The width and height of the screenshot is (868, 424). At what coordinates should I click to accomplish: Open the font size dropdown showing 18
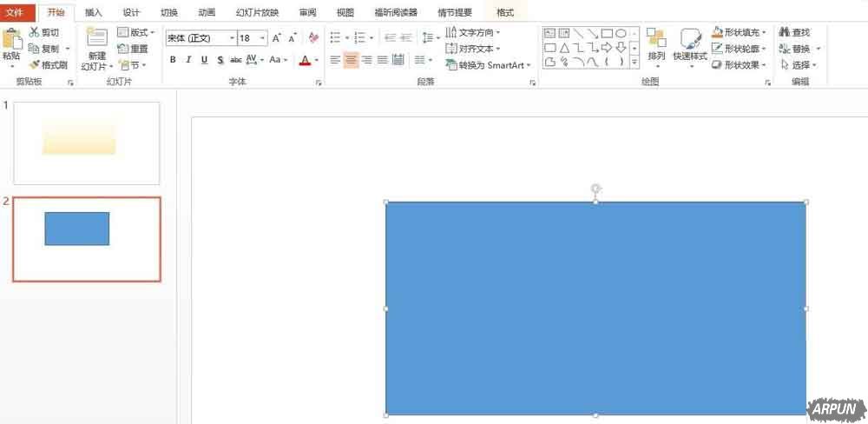(262, 38)
